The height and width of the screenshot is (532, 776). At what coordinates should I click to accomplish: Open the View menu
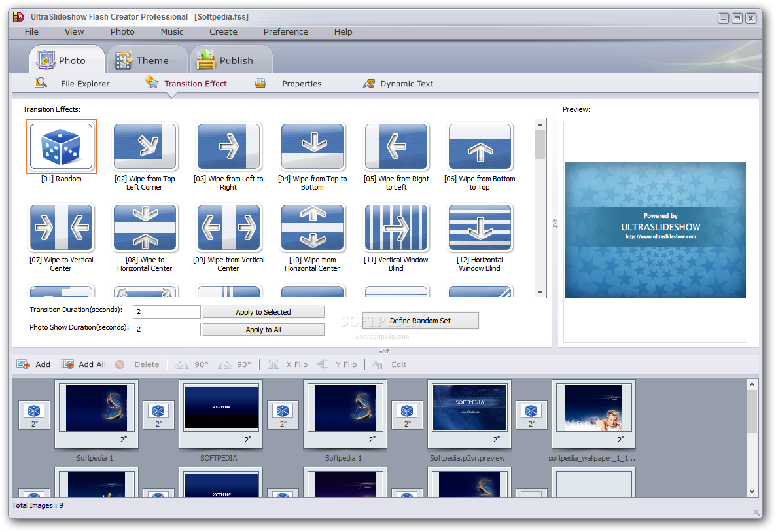click(74, 31)
